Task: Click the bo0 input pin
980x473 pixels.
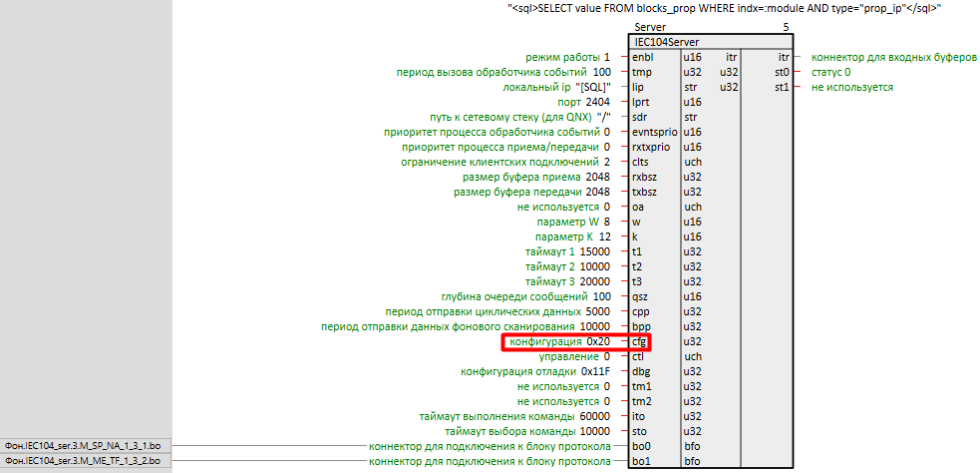Action: (x=641, y=446)
